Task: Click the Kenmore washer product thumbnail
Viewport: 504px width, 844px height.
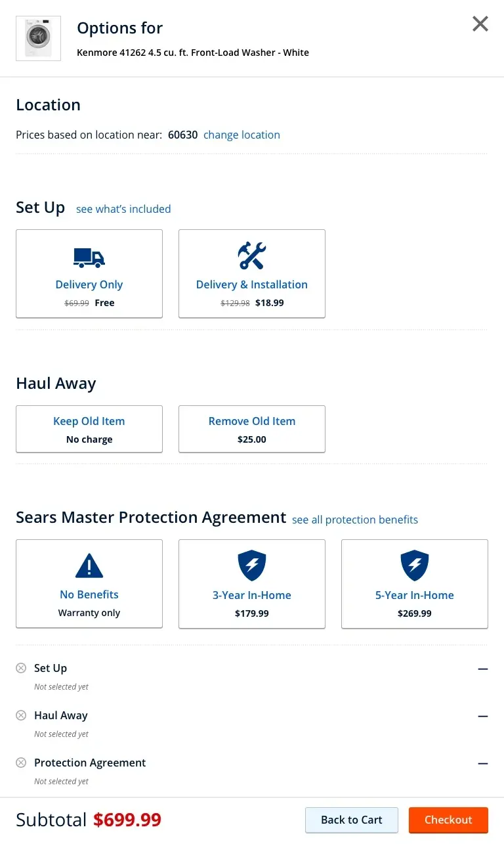Action: coord(38,38)
